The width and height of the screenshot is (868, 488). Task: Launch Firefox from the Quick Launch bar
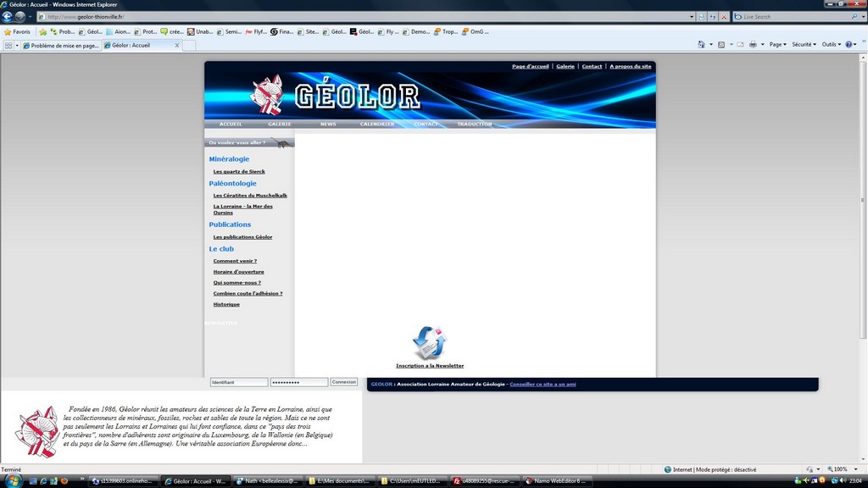64,481
